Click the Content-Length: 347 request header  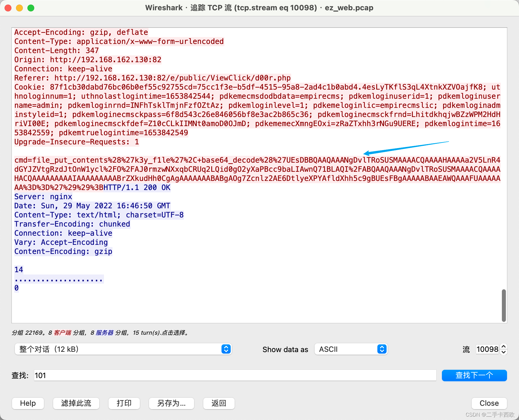tap(57, 51)
